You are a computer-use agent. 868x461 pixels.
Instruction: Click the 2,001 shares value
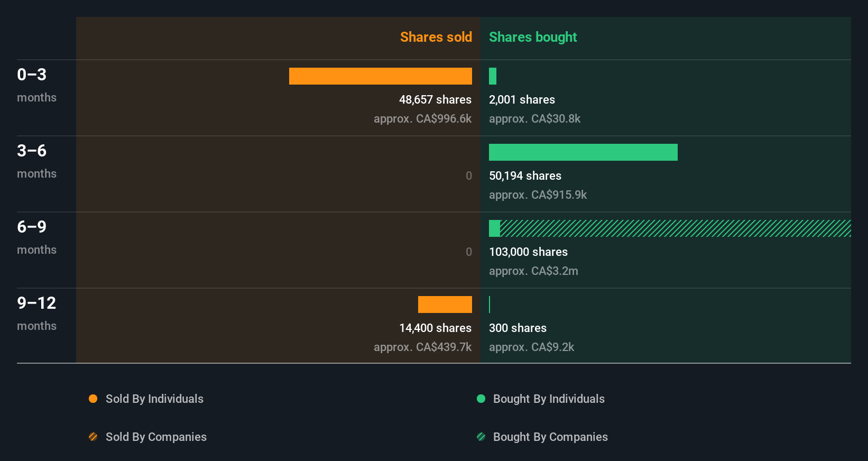(x=522, y=99)
